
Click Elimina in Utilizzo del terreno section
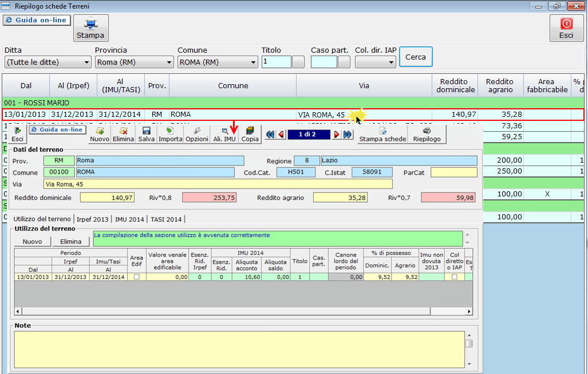(x=71, y=242)
